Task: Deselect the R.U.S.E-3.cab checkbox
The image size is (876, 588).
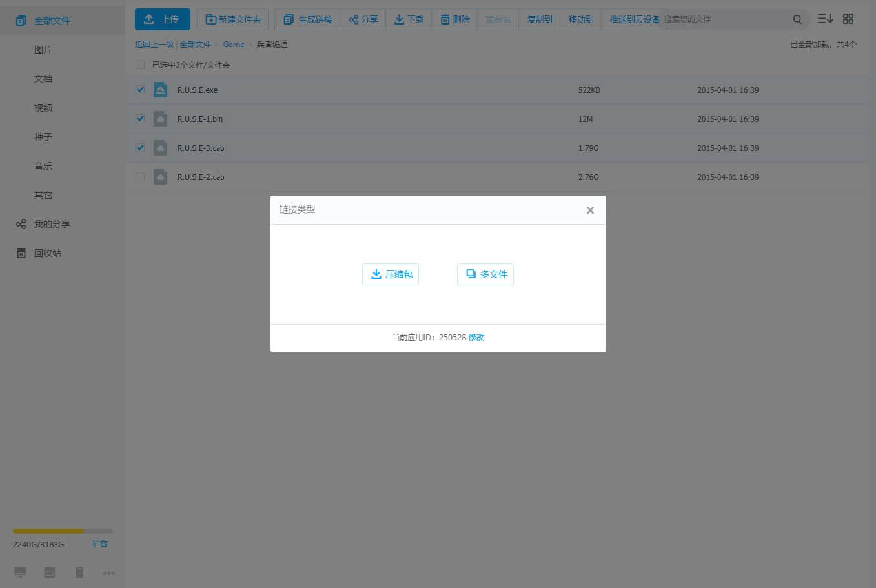Action: pos(140,148)
